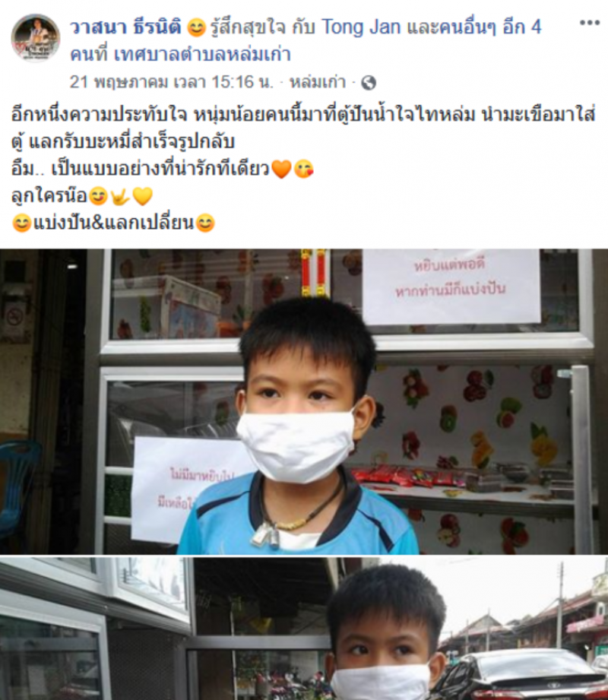Click the public globe privacy icon

point(369,83)
